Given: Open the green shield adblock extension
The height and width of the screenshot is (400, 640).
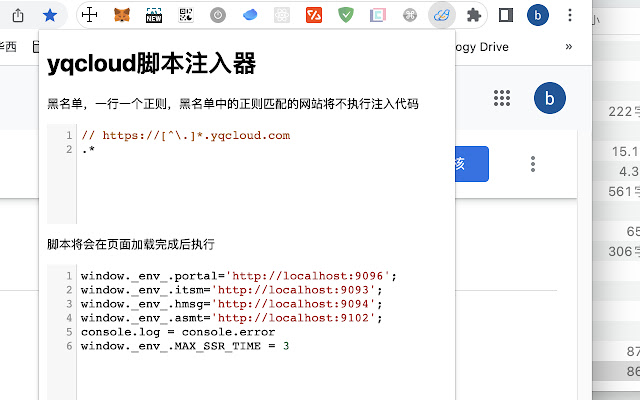Looking at the screenshot, I should [346, 16].
